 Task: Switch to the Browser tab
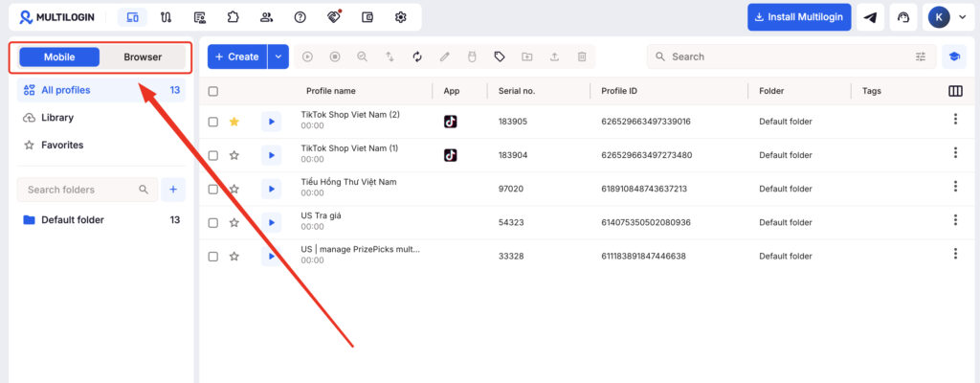point(143,56)
